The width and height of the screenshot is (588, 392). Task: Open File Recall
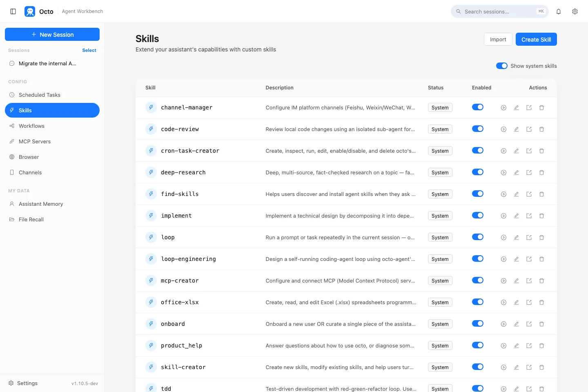point(52,219)
